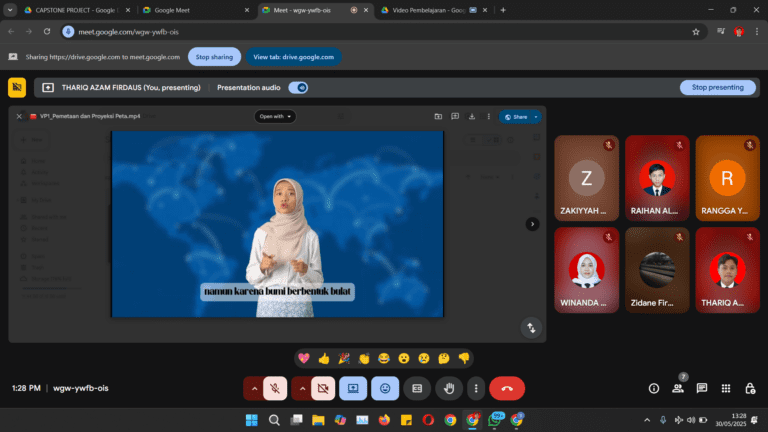768x432 pixels.
Task: Open meeting details info icon
Action: tap(654, 388)
